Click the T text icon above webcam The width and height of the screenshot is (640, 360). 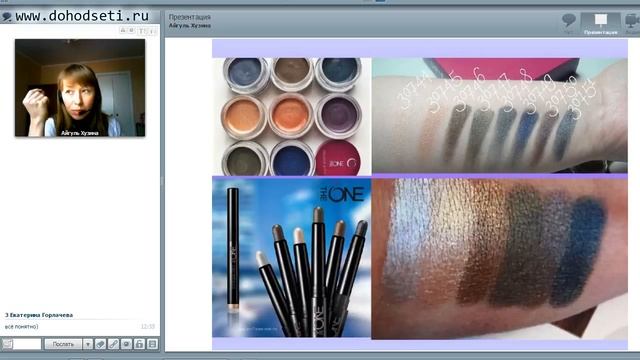(x=141, y=31)
